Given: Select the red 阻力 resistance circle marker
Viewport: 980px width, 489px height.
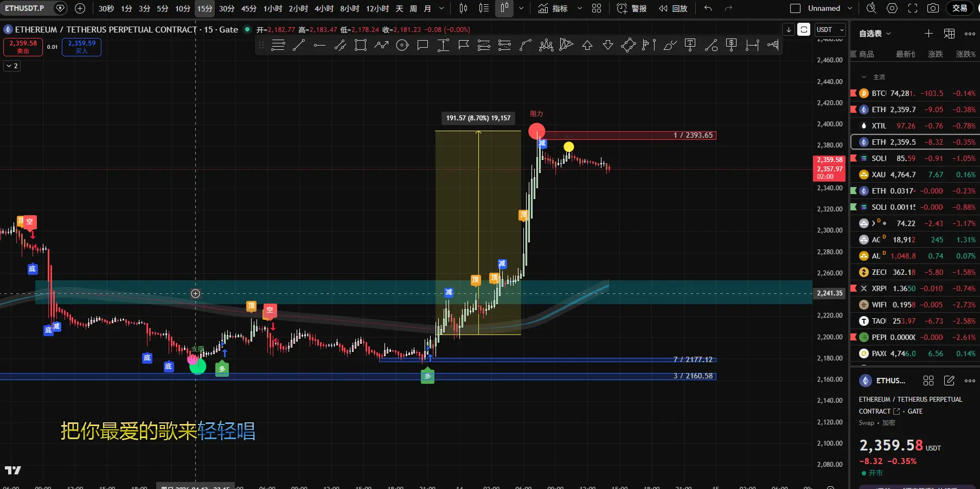Looking at the screenshot, I should 536,131.
